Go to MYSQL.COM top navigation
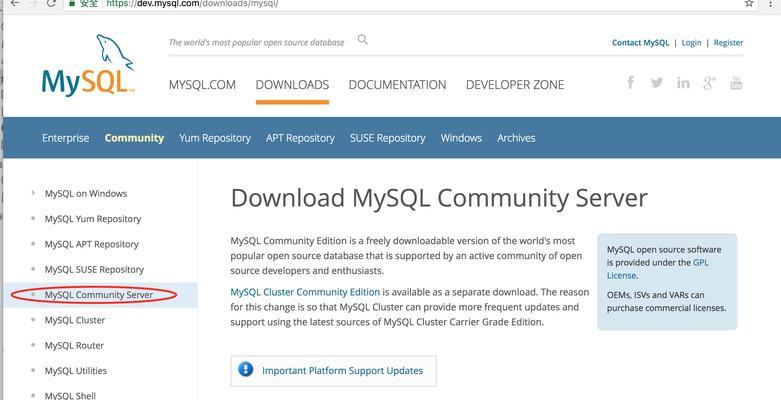The height and width of the screenshot is (400, 781). (202, 85)
